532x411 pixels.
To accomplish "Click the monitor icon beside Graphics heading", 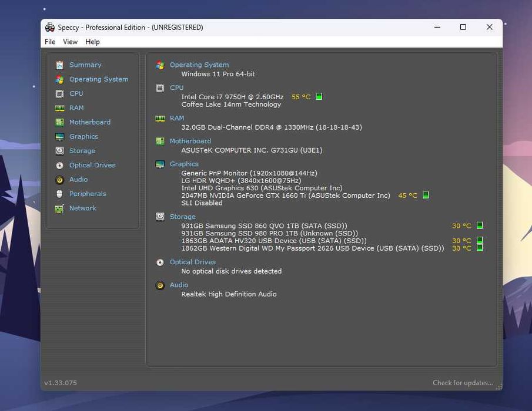I will [160, 164].
